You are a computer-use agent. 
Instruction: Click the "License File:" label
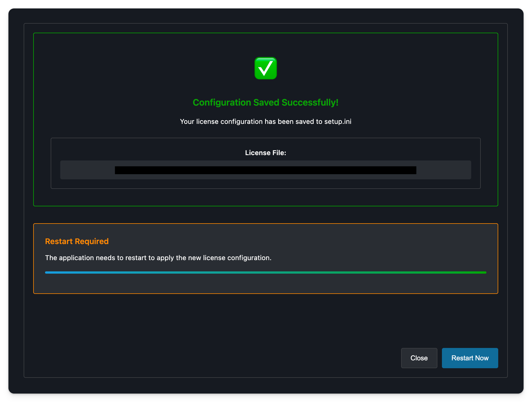[x=265, y=153]
